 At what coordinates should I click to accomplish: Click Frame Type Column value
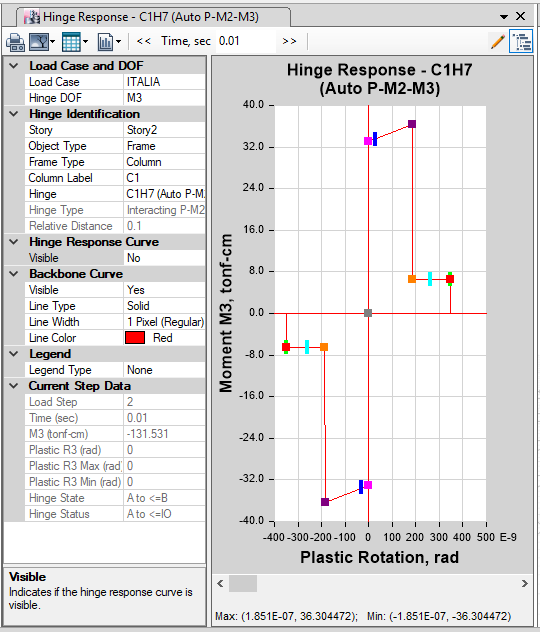click(x=164, y=162)
